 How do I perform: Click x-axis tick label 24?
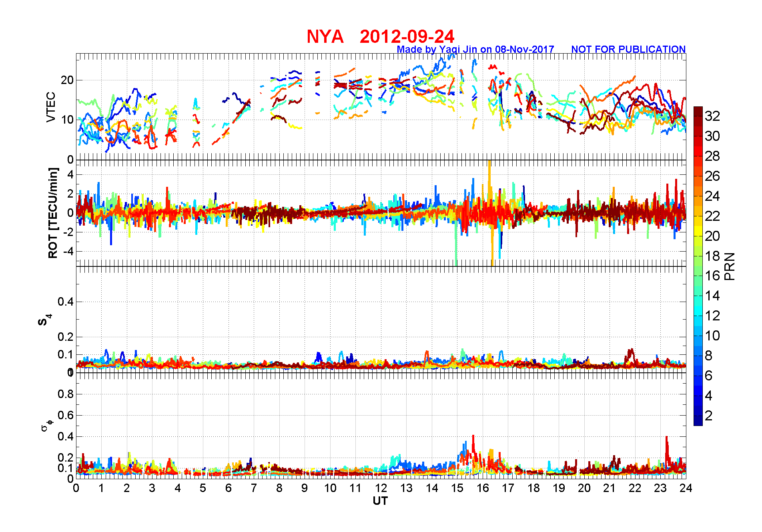click(x=686, y=488)
